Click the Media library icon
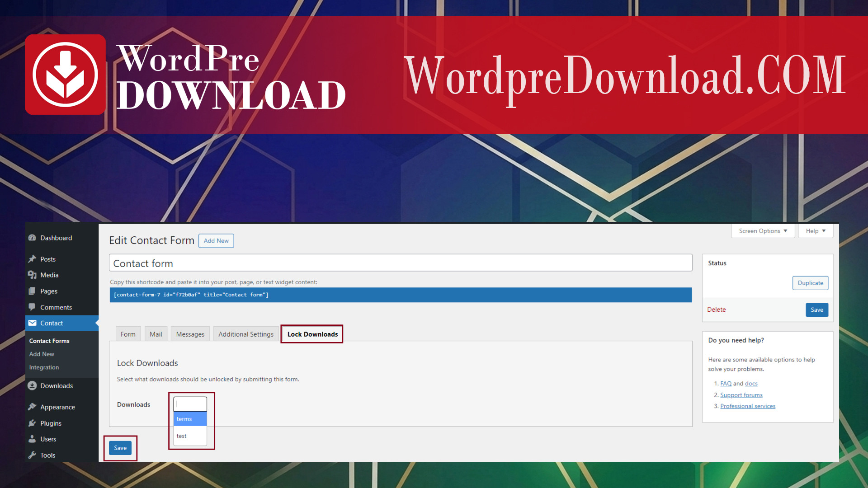The height and width of the screenshot is (488, 868). 32,275
